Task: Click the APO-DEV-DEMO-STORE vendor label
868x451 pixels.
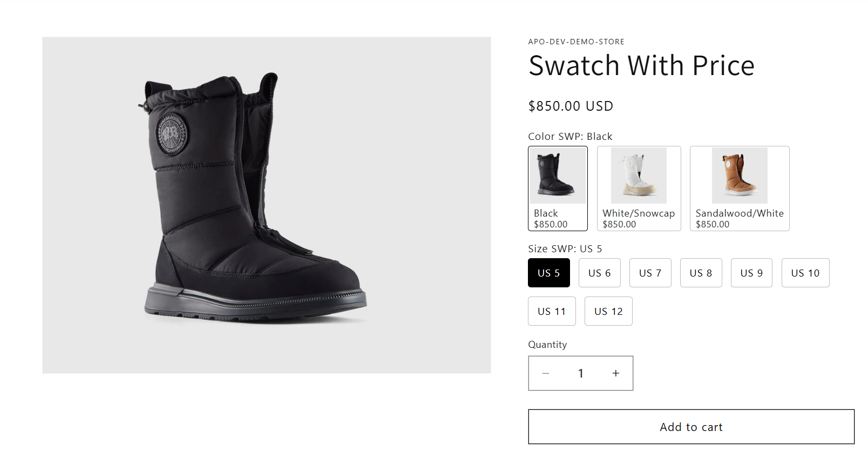Action: [x=576, y=42]
